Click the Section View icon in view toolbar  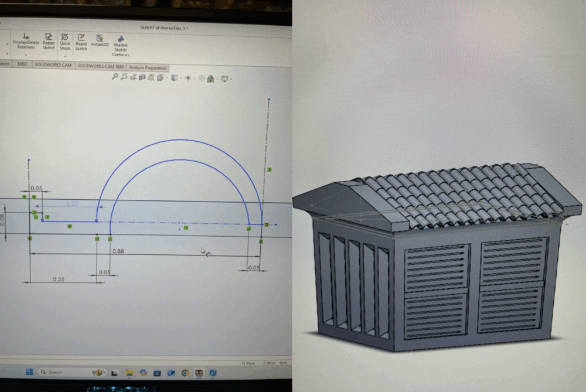point(142,77)
